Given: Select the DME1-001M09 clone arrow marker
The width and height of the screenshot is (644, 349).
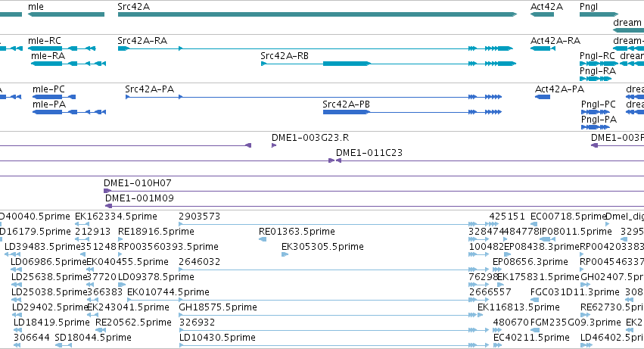Looking at the screenshot, I should pyautogui.click(x=108, y=206).
